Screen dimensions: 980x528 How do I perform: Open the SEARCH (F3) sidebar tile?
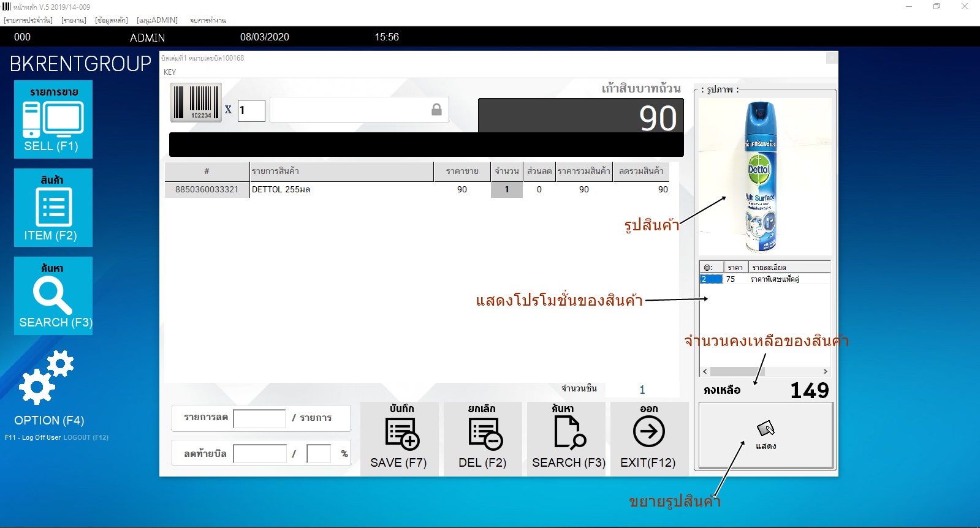[53, 296]
